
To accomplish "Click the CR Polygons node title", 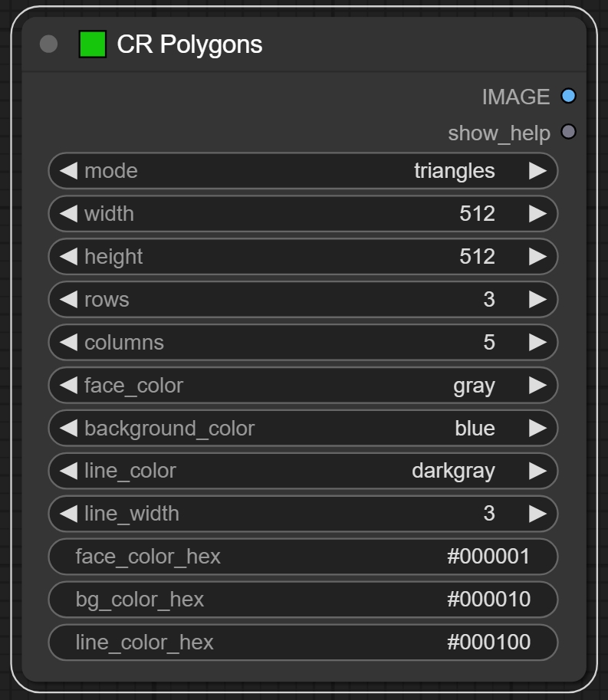I will point(189,44).
